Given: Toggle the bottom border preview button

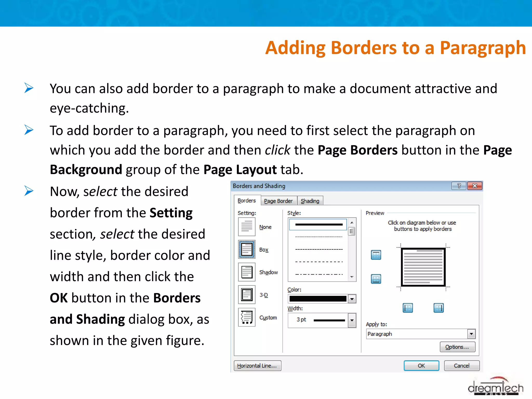Looking at the screenshot, I should coord(376,279).
